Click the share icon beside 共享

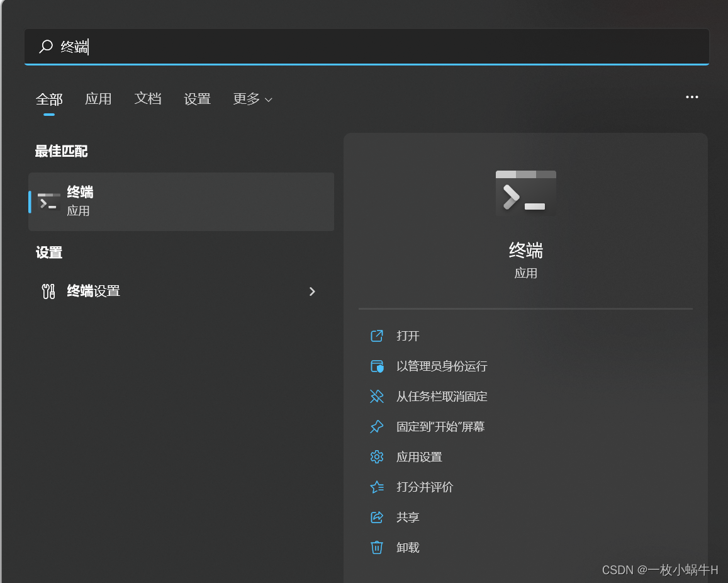[x=376, y=517]
